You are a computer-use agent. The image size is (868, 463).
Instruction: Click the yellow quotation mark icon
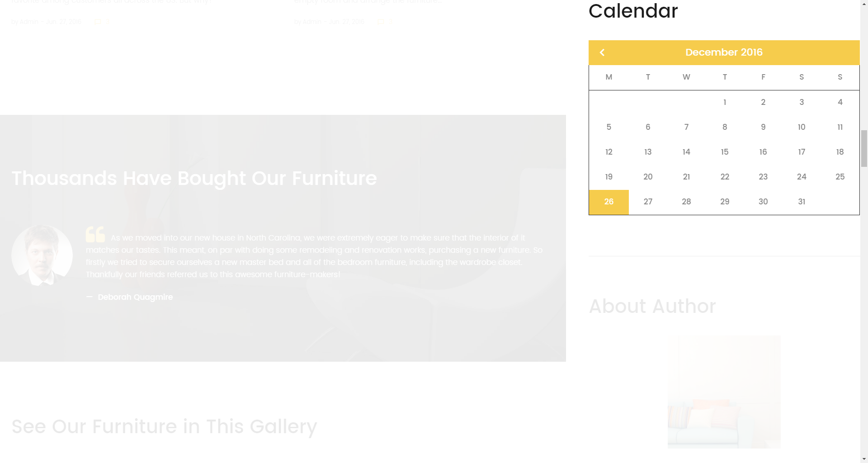[95, 234]
